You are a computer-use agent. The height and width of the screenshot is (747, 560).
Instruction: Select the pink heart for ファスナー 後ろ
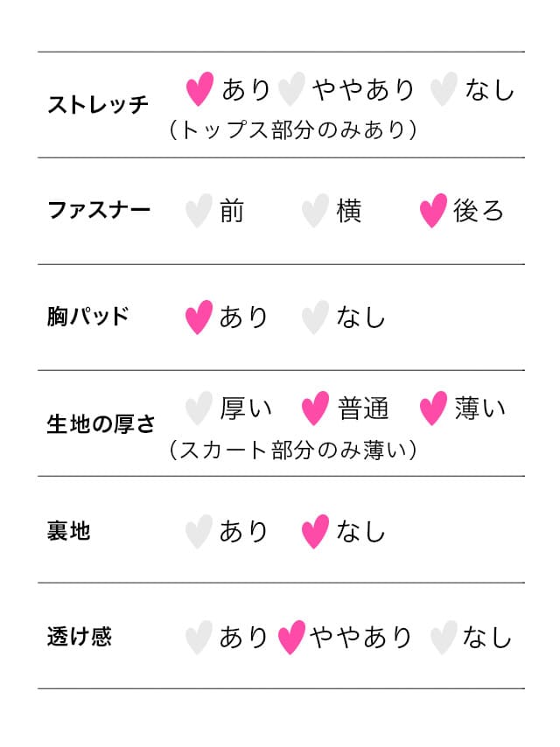click(x=433, y=210)
